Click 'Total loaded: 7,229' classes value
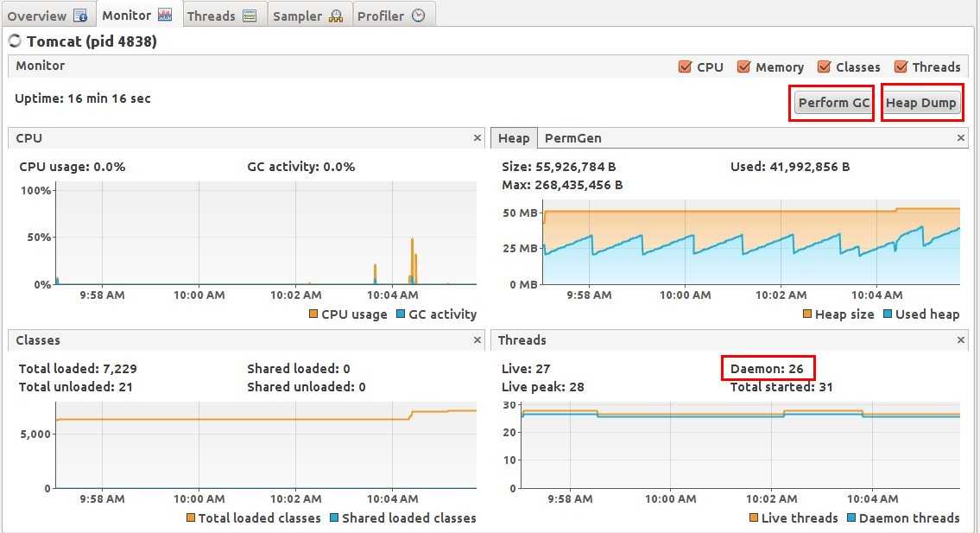Image resolution: width=980 pixels, height=533 pixels. (78, 369)
